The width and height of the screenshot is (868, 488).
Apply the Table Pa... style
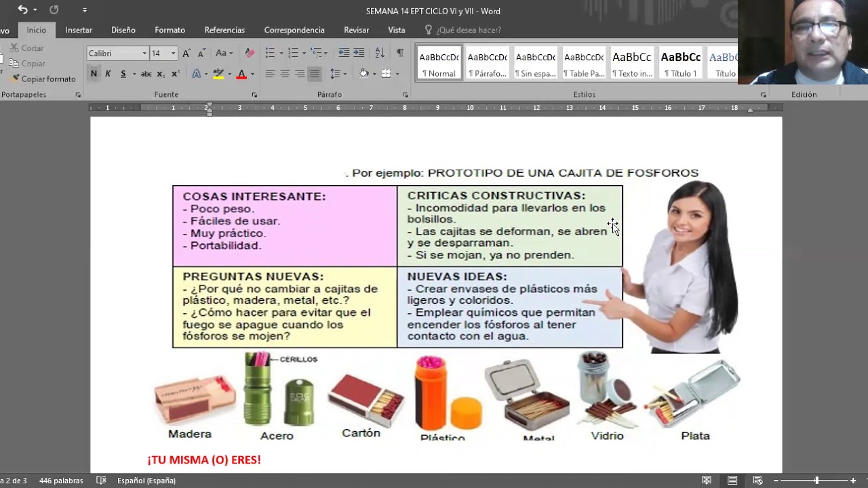pos(584,63)
